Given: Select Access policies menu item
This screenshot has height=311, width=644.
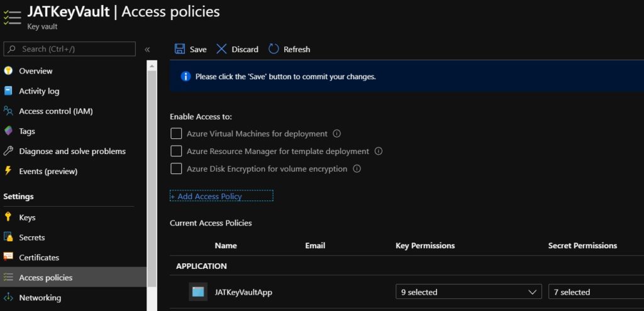Looking at the screenshot, I should tap(73, 277).
